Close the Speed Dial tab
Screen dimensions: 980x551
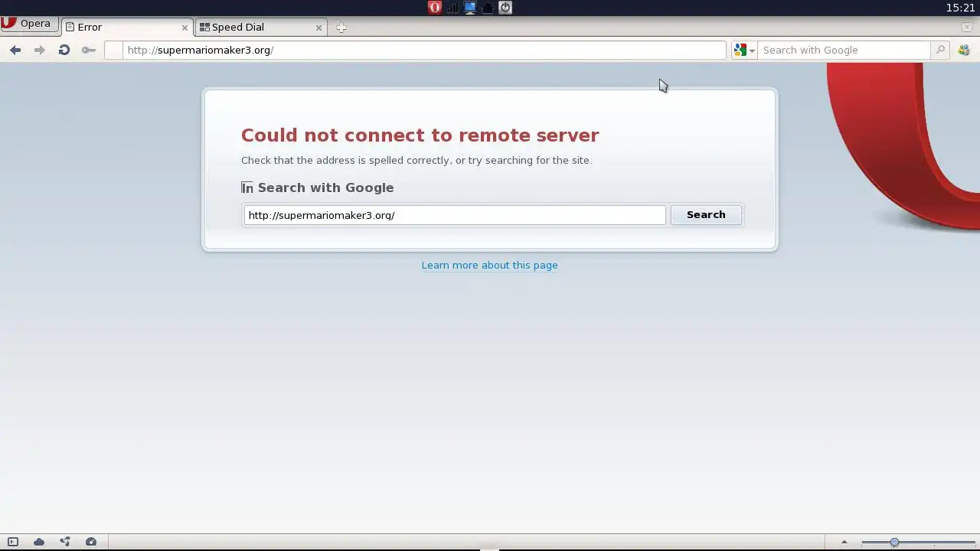(x=318, y=28)
